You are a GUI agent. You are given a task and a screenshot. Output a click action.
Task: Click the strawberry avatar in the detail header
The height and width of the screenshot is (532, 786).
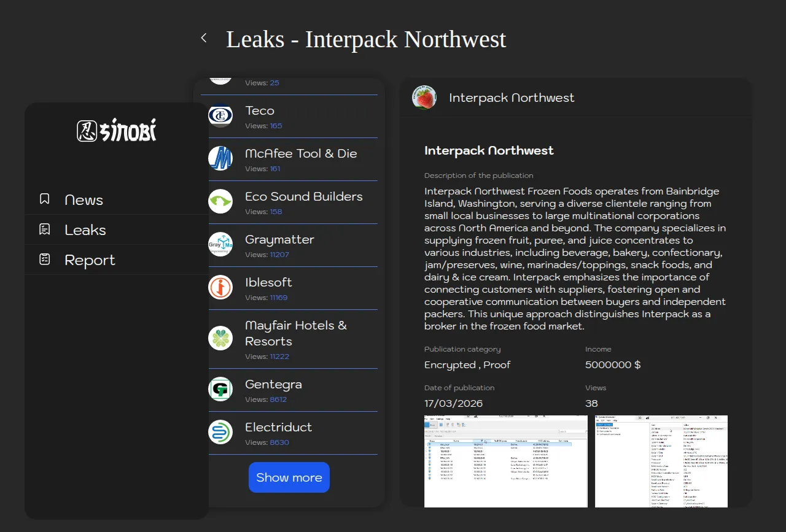tap(424, 98)
